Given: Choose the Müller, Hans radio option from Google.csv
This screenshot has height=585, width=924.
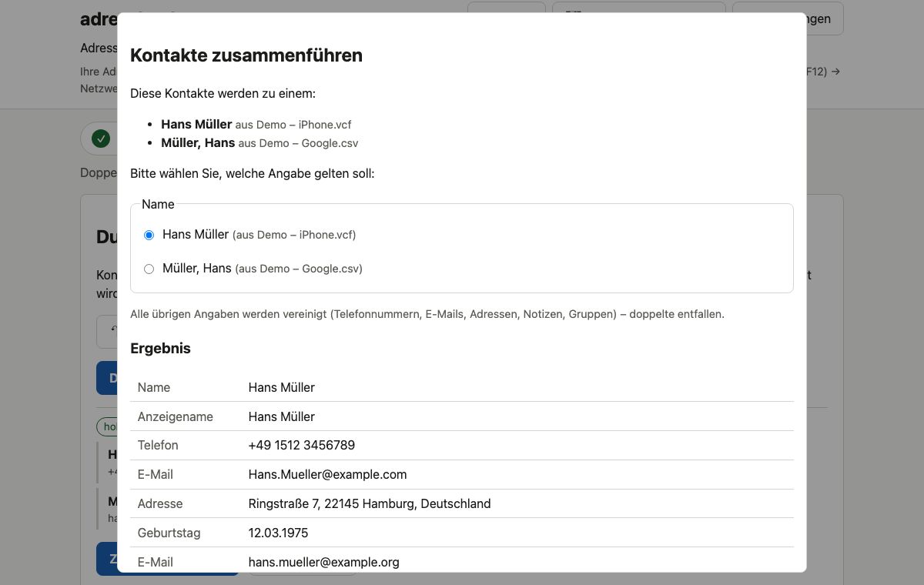Looking at the screenshot, I should [x=149, y=269].
